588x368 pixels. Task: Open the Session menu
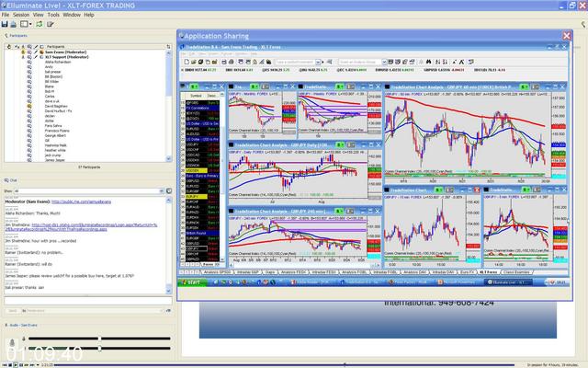point(21,15)
